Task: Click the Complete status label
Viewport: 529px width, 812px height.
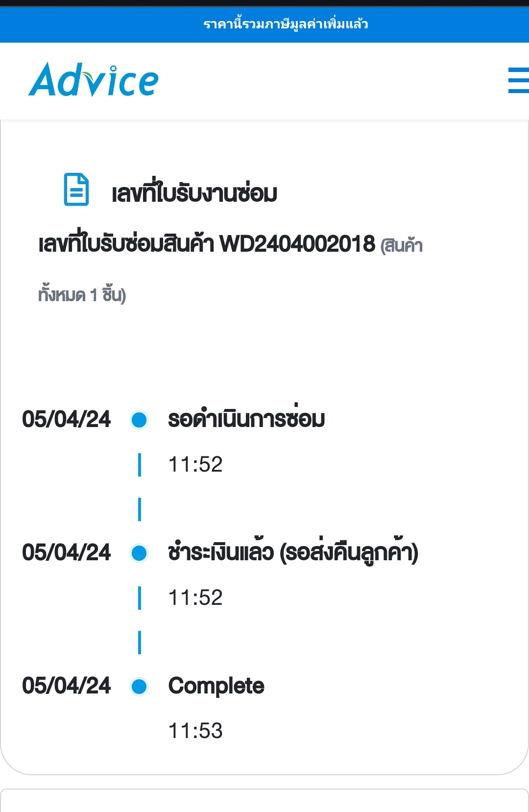Action: pyautogui.click(x=216, y=687)
